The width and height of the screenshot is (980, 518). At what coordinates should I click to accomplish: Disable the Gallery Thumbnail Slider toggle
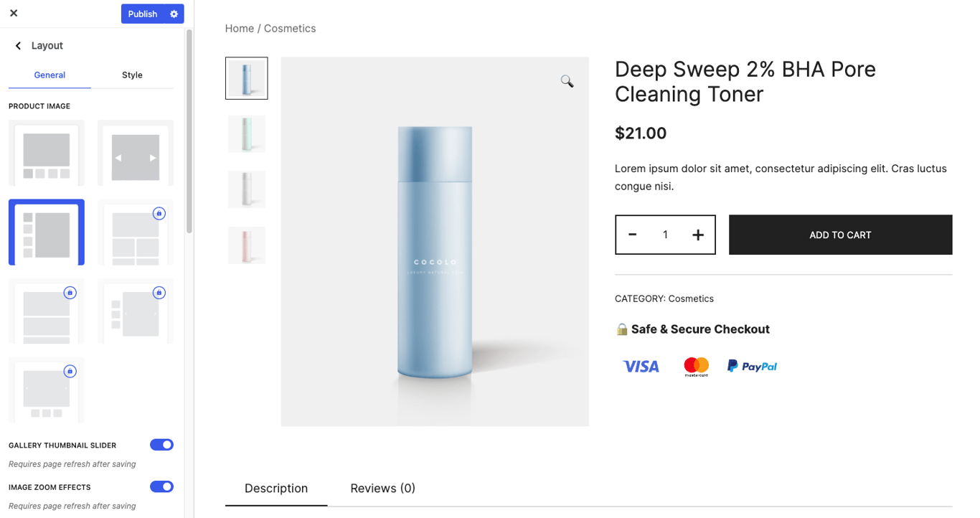point(161,444)
